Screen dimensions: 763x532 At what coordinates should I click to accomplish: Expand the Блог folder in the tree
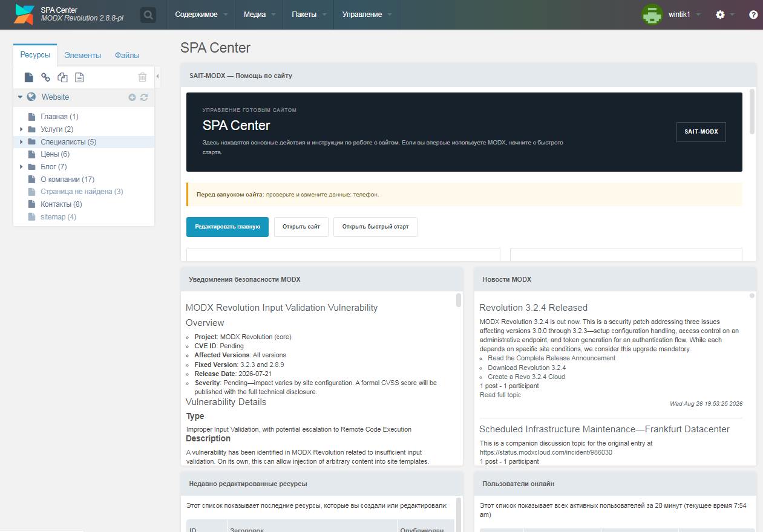pyautogui.click(x=21, y=167)
